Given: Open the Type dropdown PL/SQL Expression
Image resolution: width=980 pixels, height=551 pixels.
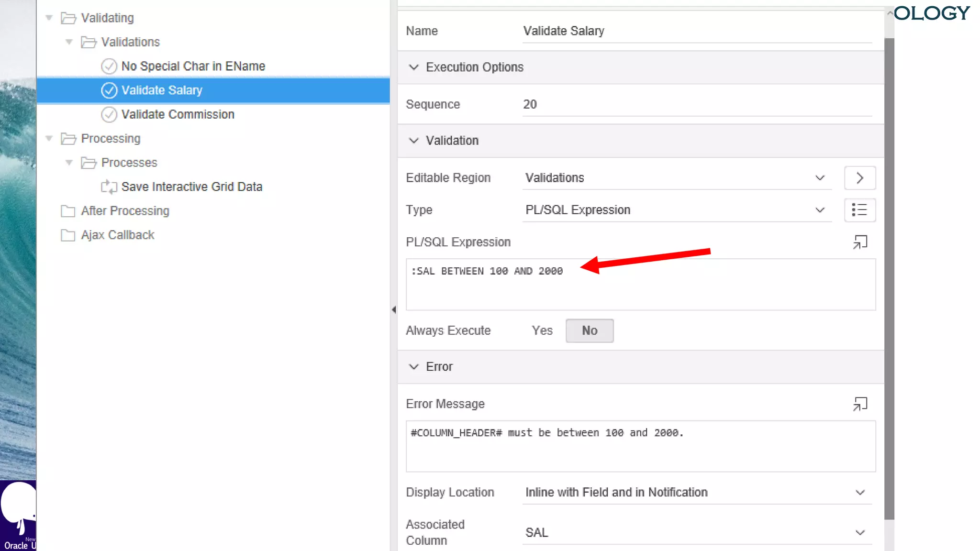Looking at the screenshot, I should coord(677,210).
